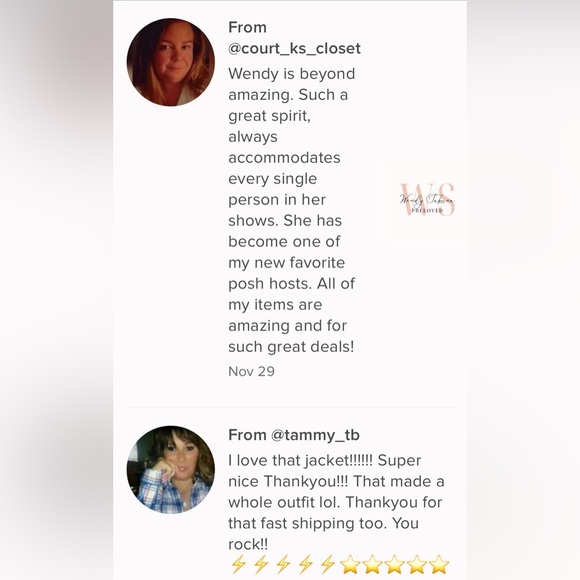
Task: Click the WS Preloved logo watermark
Action: [426, 200]
